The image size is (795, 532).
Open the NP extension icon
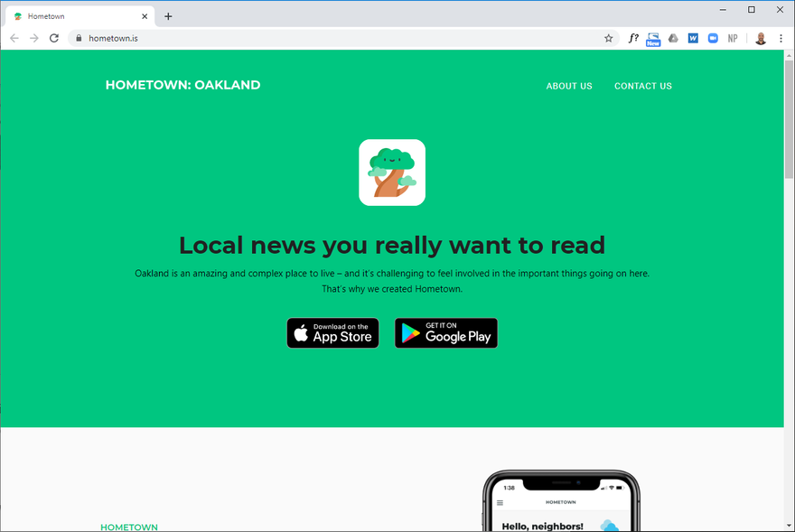coord(733,38)
